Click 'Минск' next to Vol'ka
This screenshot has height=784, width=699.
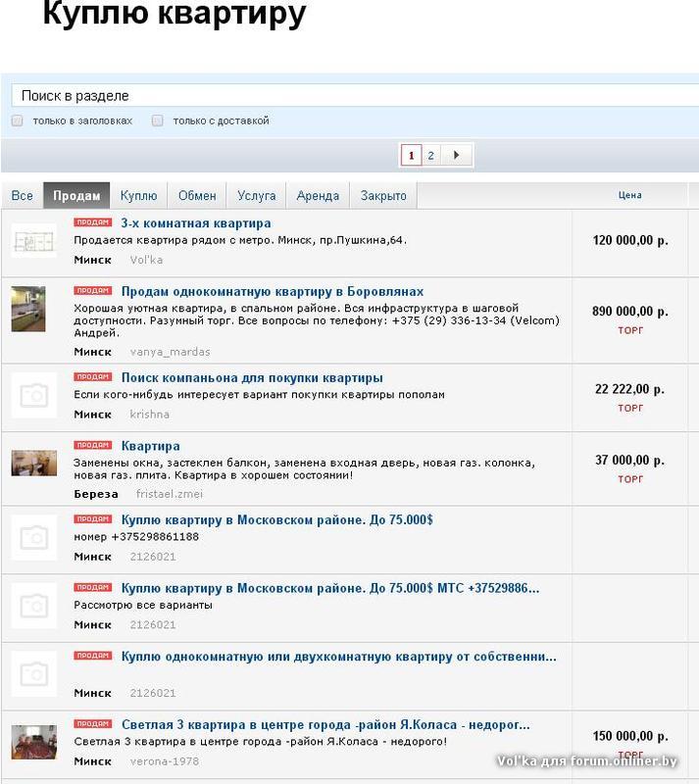coord(92,260)
